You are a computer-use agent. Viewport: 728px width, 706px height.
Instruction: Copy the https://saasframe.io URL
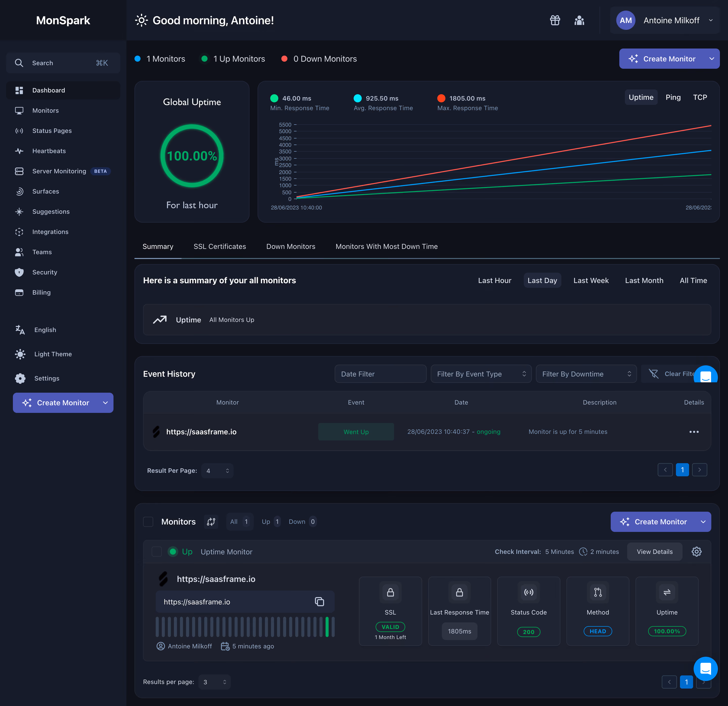point(320,602)
